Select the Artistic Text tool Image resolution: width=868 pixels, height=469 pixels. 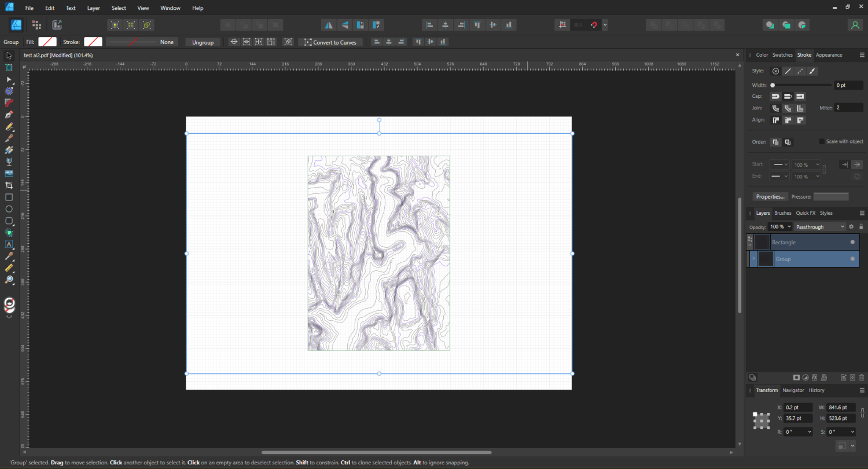9,244
